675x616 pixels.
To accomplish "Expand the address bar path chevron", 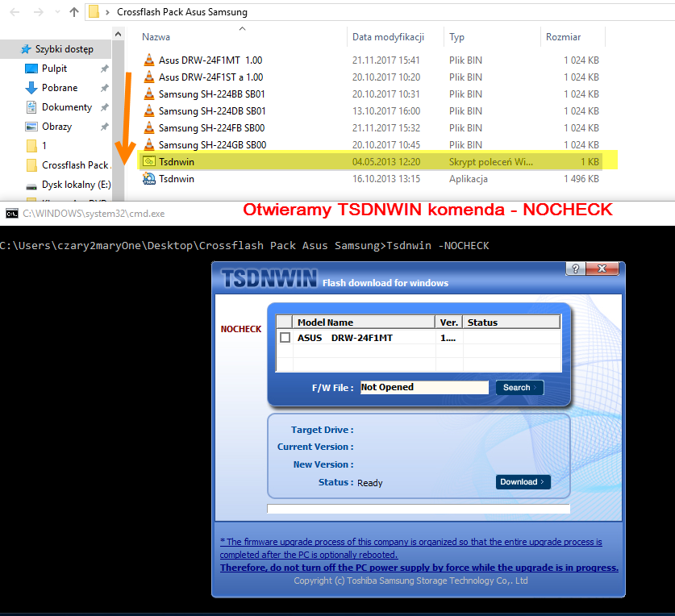I will point(107,12).
